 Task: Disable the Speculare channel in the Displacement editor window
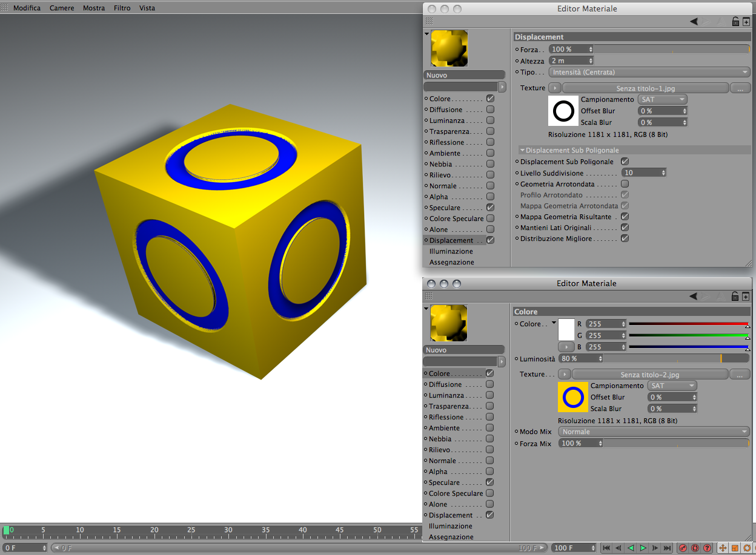pyautogui.click(x=490, y=208)
